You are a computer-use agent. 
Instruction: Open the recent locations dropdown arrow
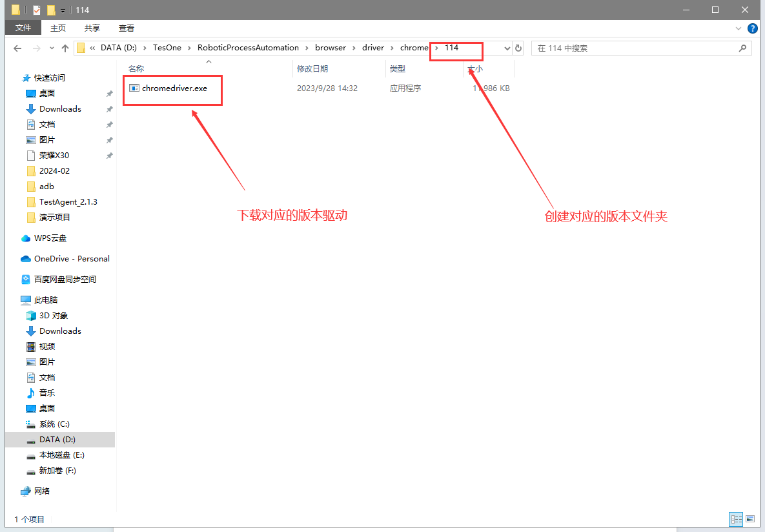click(52, 48)
